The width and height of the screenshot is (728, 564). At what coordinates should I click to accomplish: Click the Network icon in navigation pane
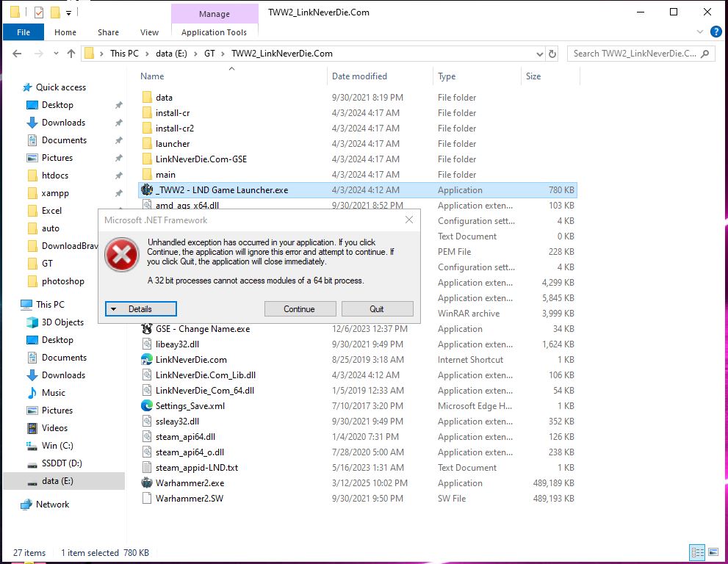click(26, 505)
